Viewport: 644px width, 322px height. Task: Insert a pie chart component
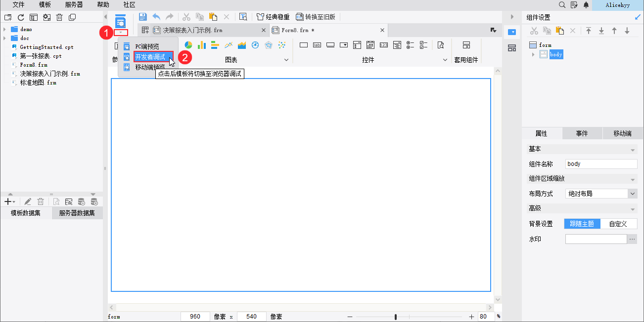[x=188, y=45]
